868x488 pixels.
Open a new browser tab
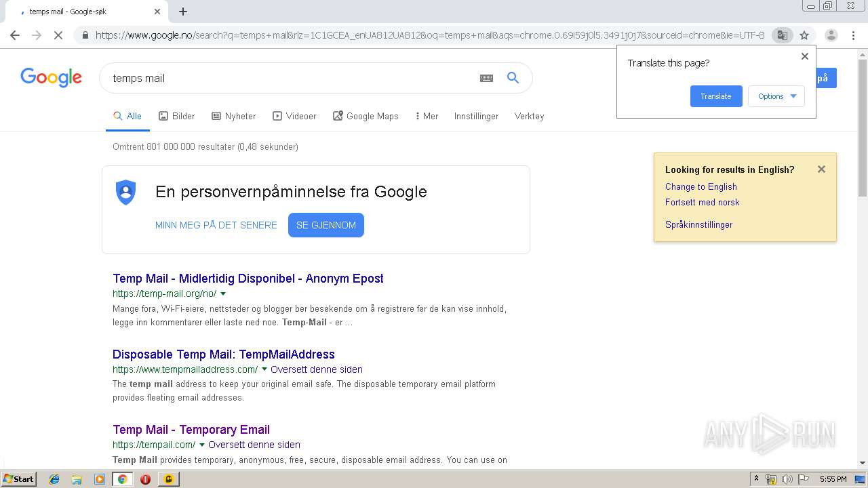point(183,12)
